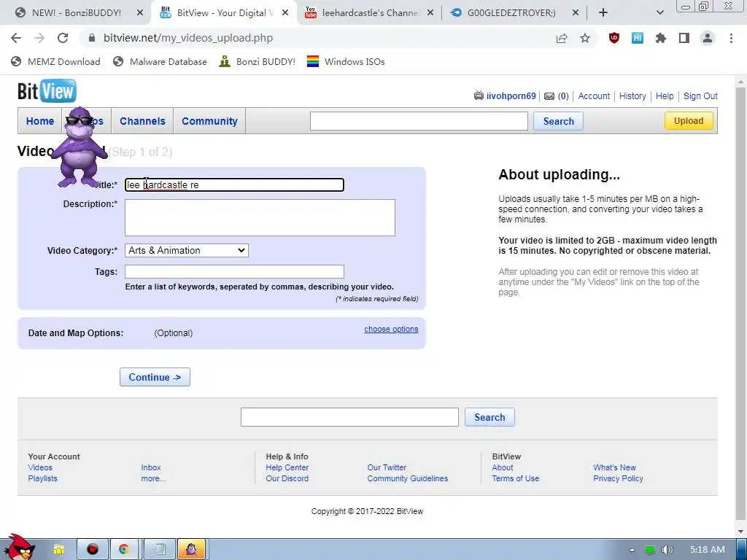The image size is (747, 560).
Task: Click the red record taskbar icon
Action: pyautogui.click(x=92, y=550)
